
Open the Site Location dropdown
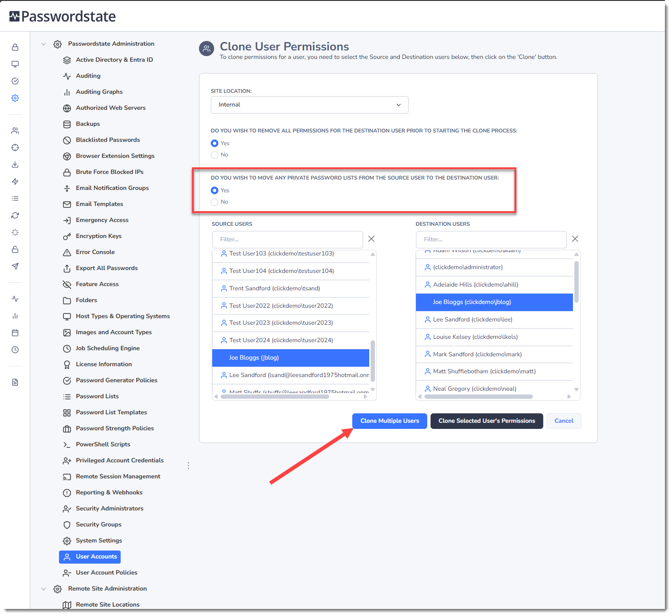(x=310, y=105)
